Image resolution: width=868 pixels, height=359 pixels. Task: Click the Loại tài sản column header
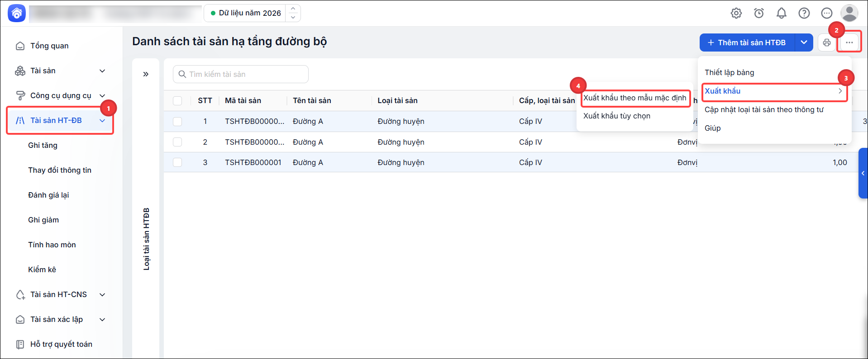(x=397, y=100)
